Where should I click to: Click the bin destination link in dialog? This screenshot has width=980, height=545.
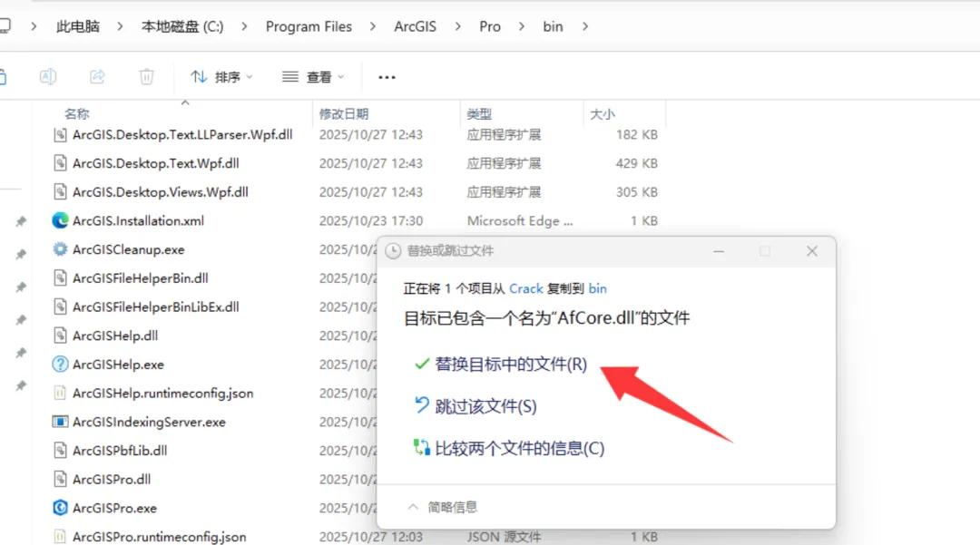597,288
